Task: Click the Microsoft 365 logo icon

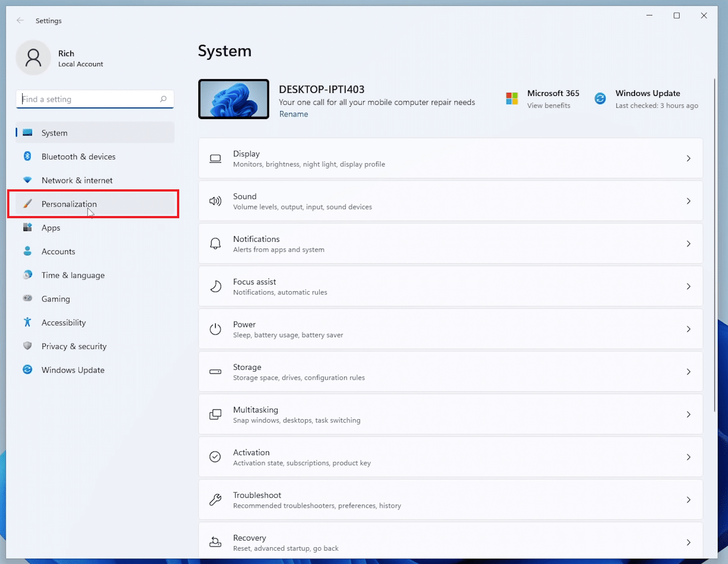Action: pos(512,99)
